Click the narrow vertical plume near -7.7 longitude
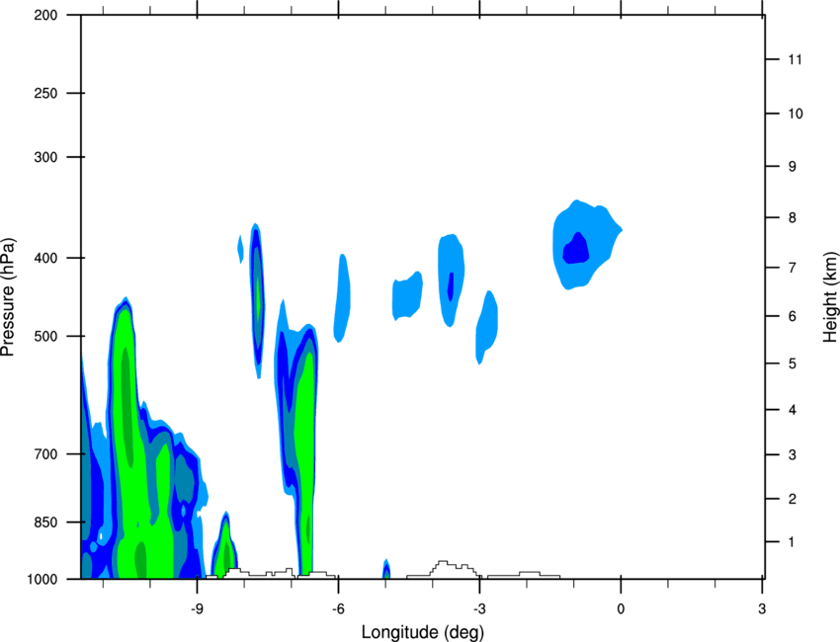The width and height of the screenshot is (840, 642). pos(258,300)
